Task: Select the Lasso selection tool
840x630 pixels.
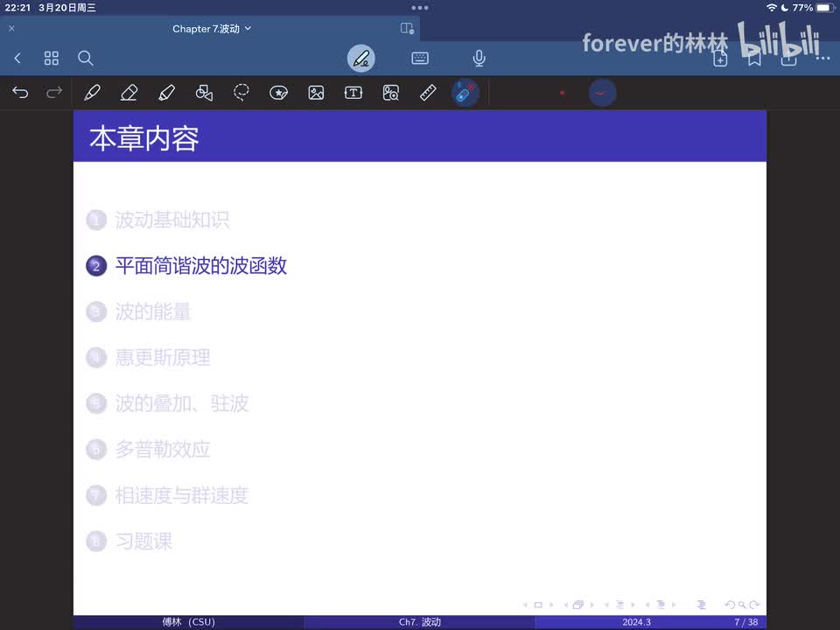Action: (x=241, y=93)
